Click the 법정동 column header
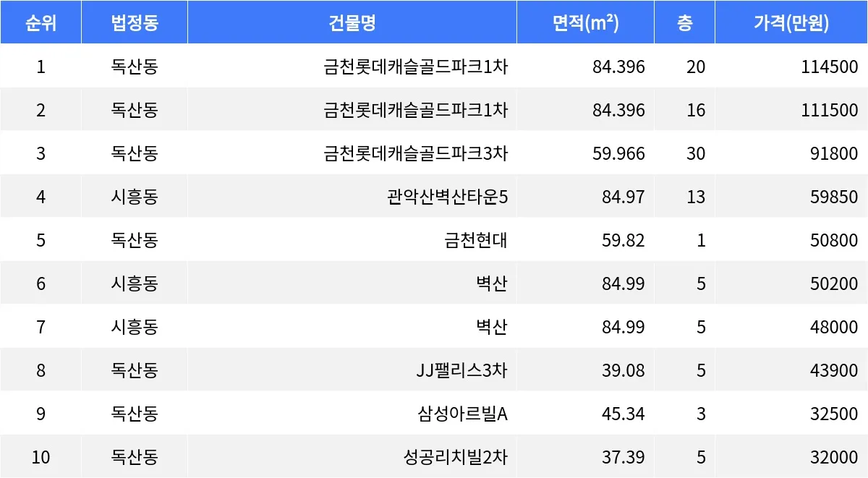Image resolution: width=868 pixels, height=478 pixels. pos(135,23)
